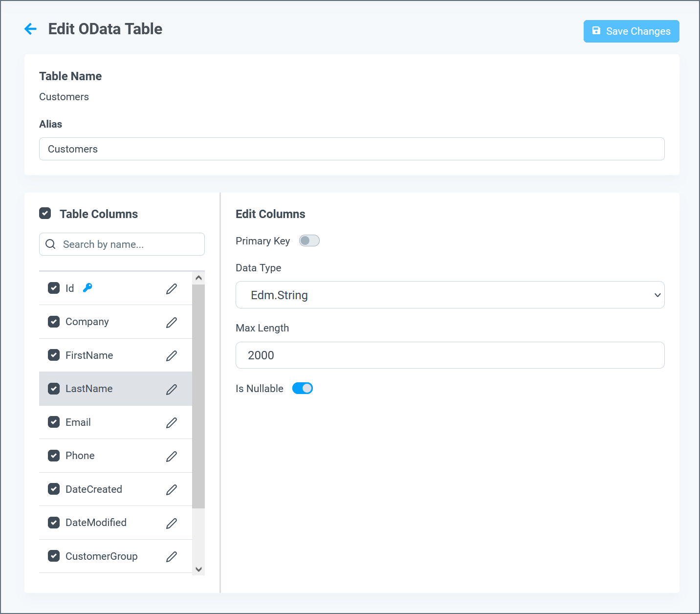Uncheck the Table Columns master checkbox
Screen dimensions: 700x614
coord(45,213)
